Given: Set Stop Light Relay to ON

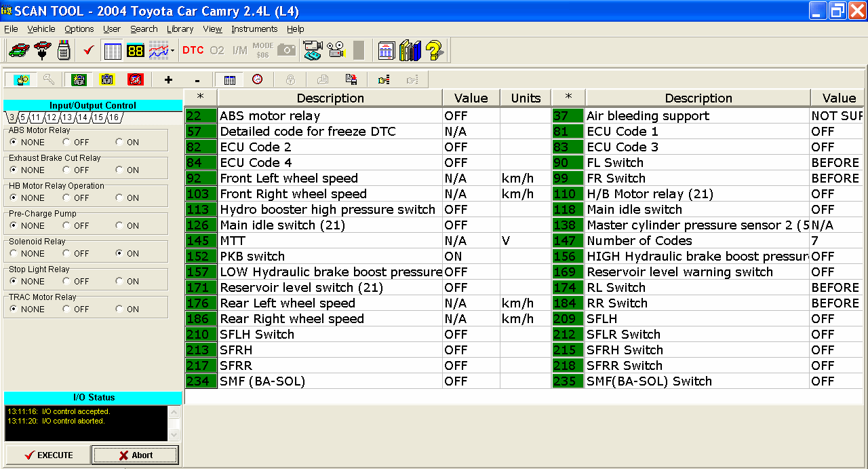Looking at the screenshot, I should [x=119, y=282].
